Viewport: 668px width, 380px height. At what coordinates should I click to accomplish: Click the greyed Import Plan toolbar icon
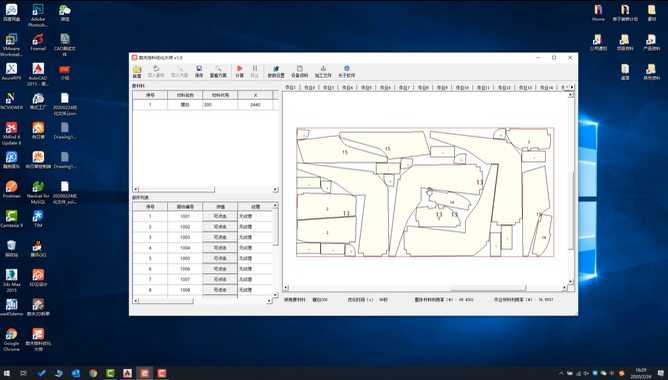pyautogui.click(x=179, y=71)
